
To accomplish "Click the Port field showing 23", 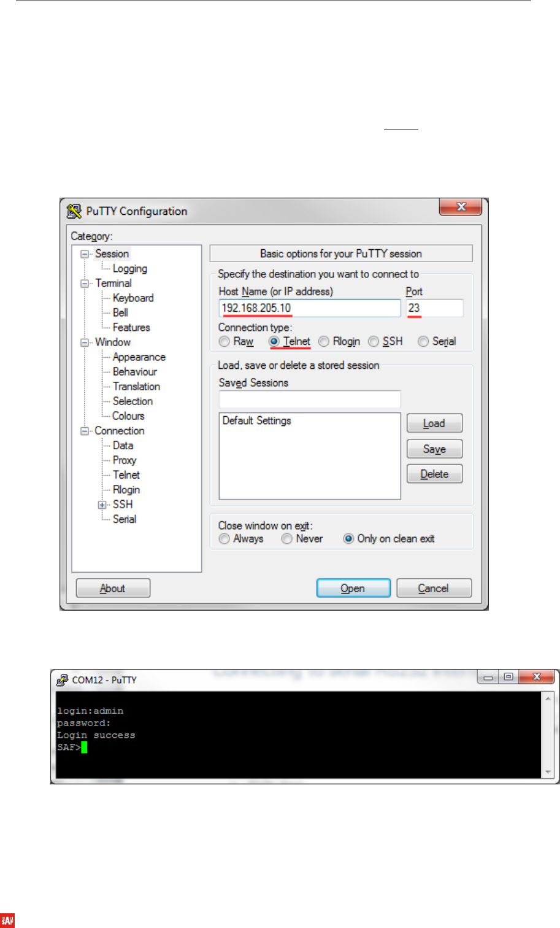I will pyautogui.click(x=434, y=308).
